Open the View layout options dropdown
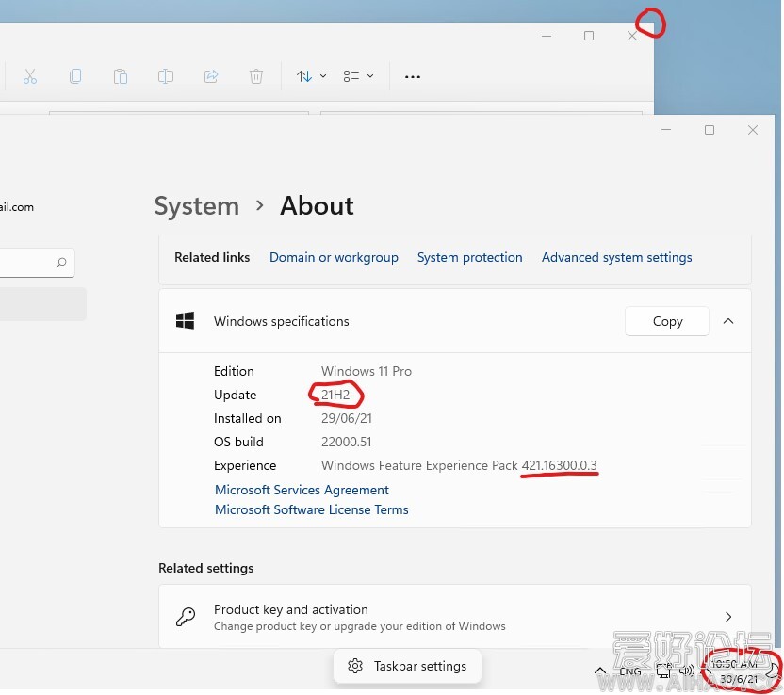 click(358, 76)
